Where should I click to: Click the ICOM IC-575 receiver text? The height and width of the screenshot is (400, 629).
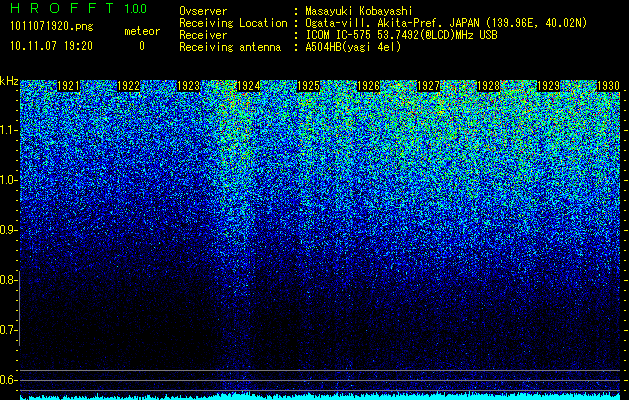coord(401,35)
